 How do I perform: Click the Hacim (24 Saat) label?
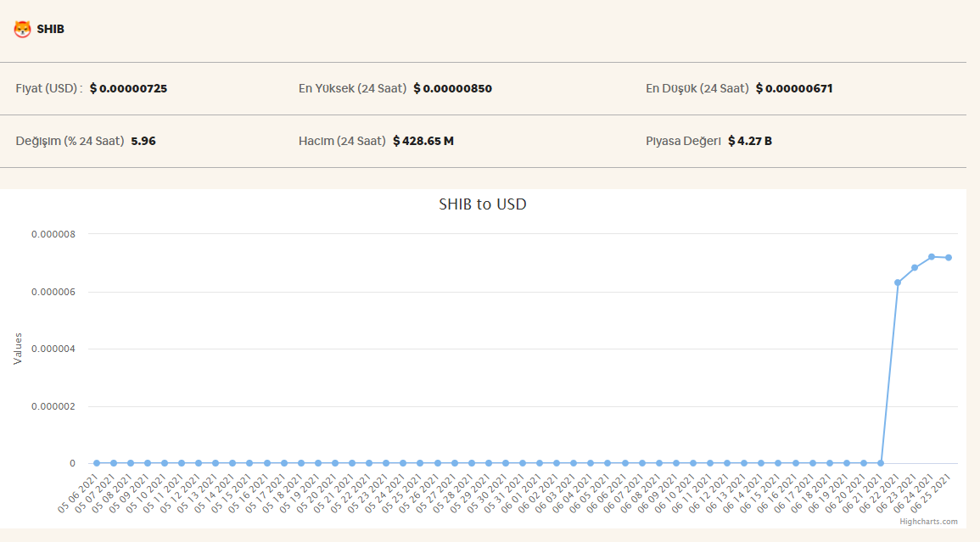342,141
